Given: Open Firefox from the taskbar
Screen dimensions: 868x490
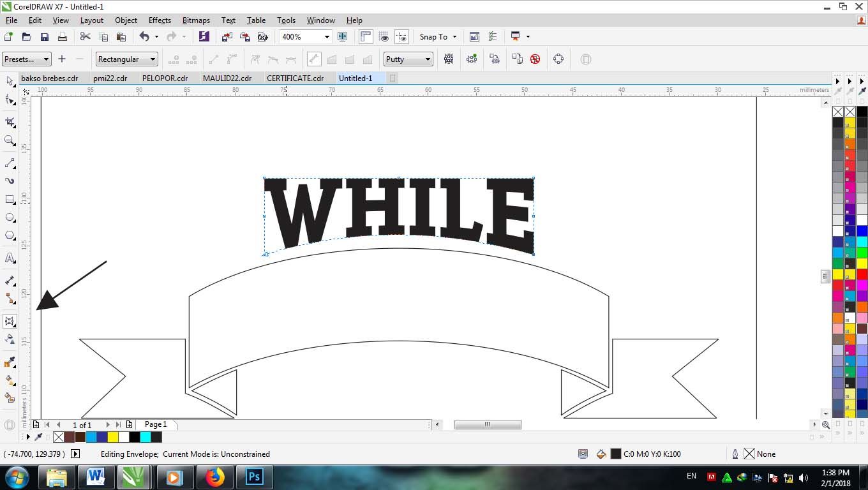Looking at the screenshot, I should pos(215,477).
